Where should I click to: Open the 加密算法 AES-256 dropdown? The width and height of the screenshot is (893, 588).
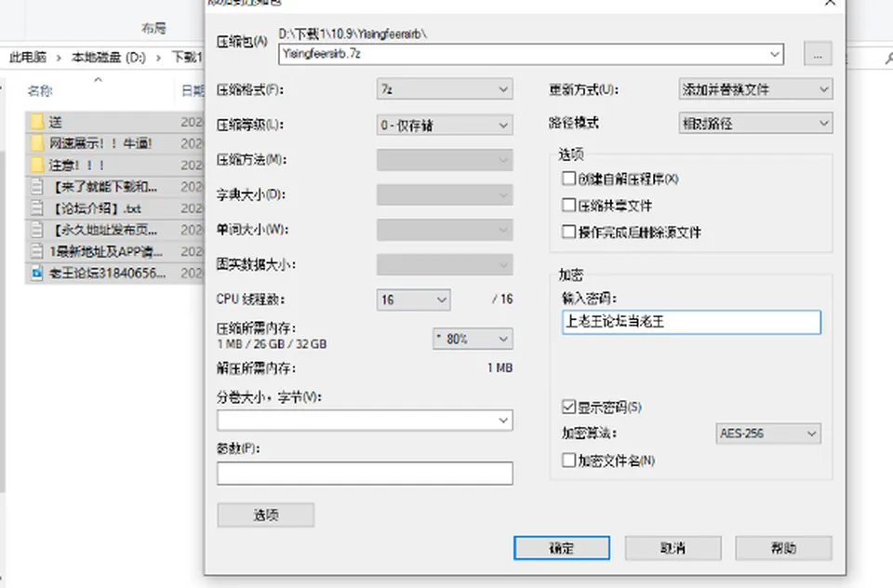[x=767, y=434]
